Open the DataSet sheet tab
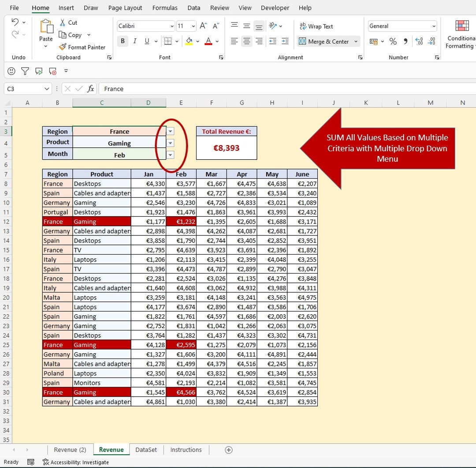This screenshot has width=476, height=468. 146,449
